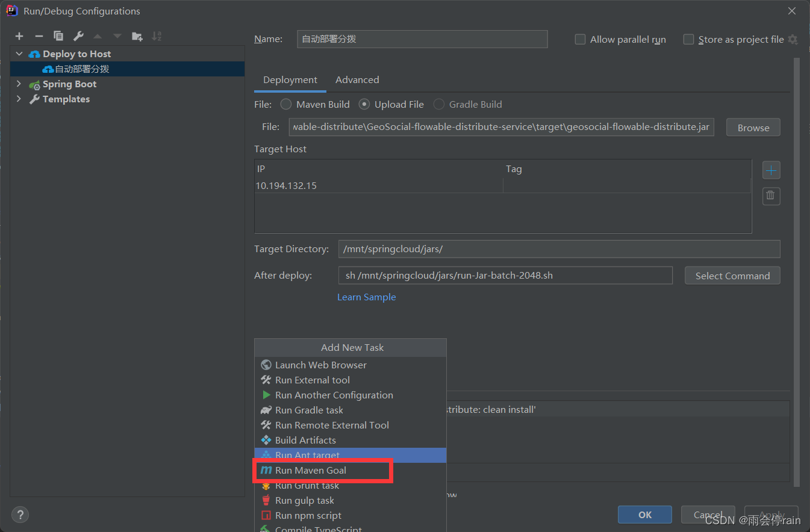Click the Tag column header

pos(627,169)
